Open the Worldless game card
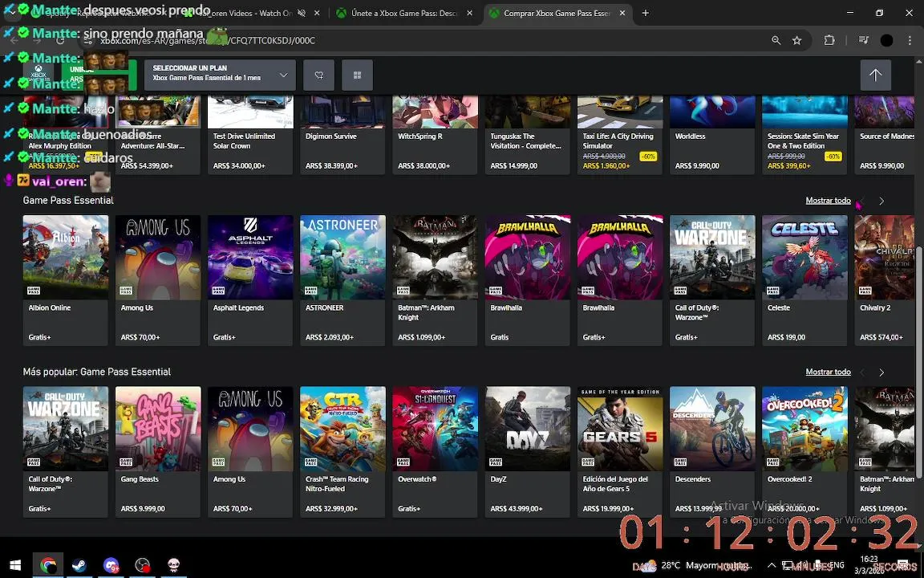This screenshot has width=924, height=578. pos(712,136)
